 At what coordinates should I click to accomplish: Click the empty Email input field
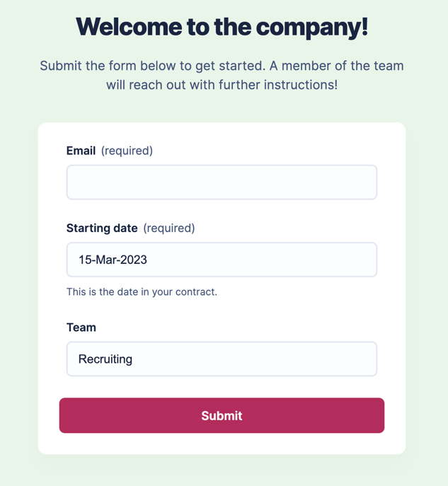[x=222, y=183]
